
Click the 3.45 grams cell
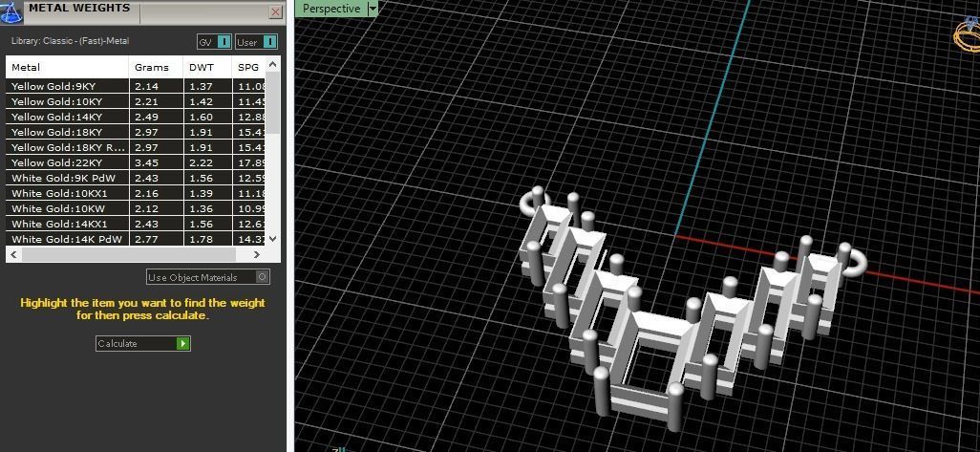point(157,162)
